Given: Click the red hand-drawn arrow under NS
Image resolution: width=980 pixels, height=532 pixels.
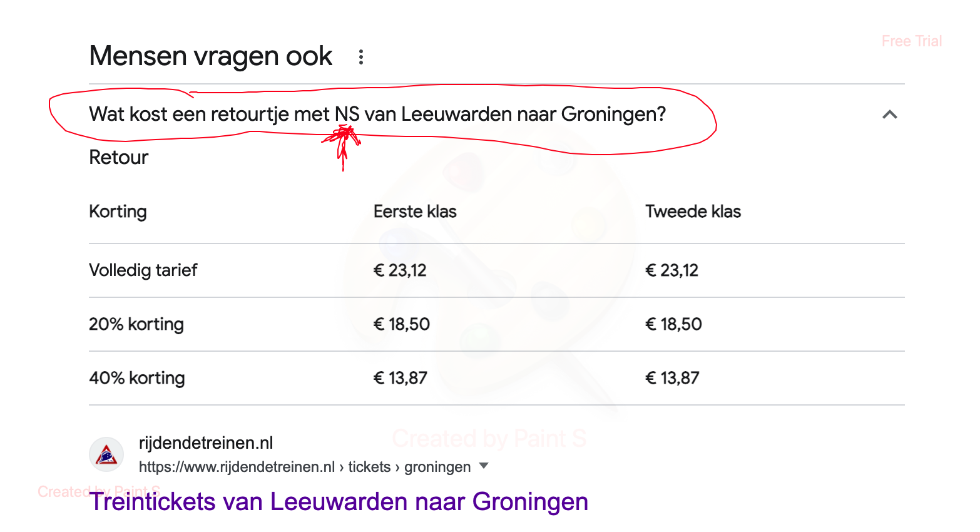Looking at the screenshot, I should [342, 146].
